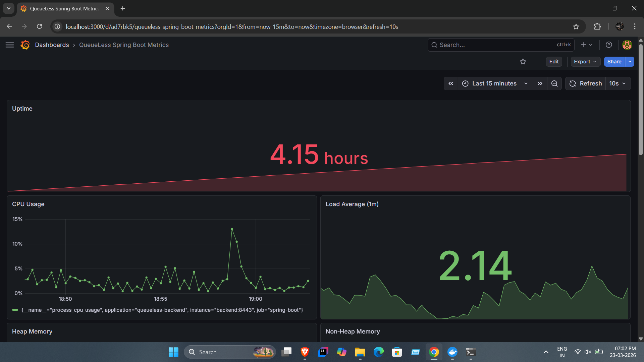Open the Terminal app from taskbar

pos(471,352)
